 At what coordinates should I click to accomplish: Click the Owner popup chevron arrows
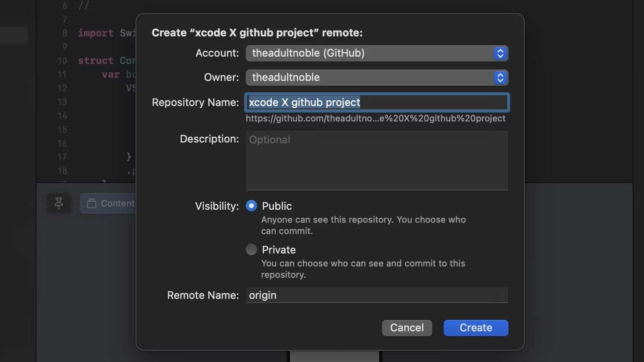(500, 78)
